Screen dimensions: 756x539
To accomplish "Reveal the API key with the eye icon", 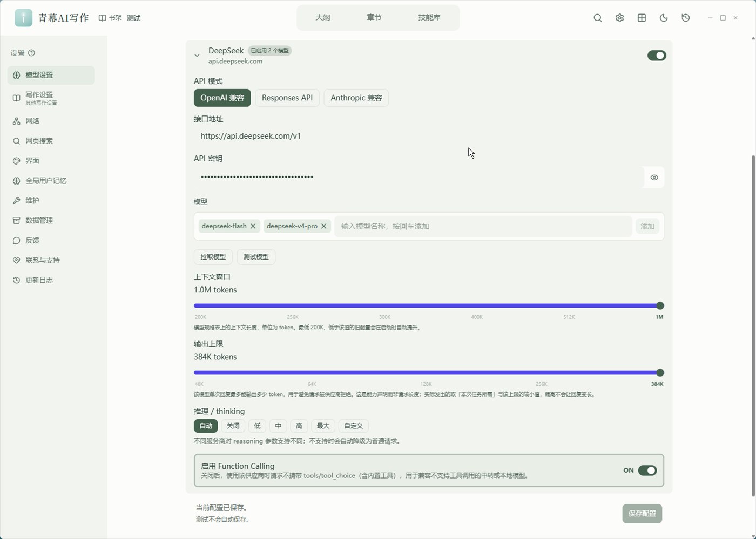I will [x=654, y=178].
